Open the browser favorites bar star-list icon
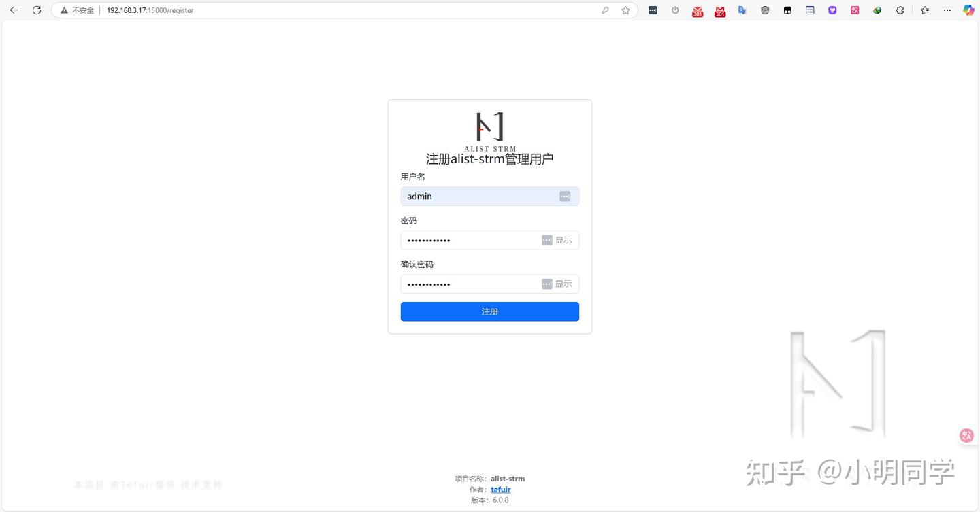 tap(924, 10)
